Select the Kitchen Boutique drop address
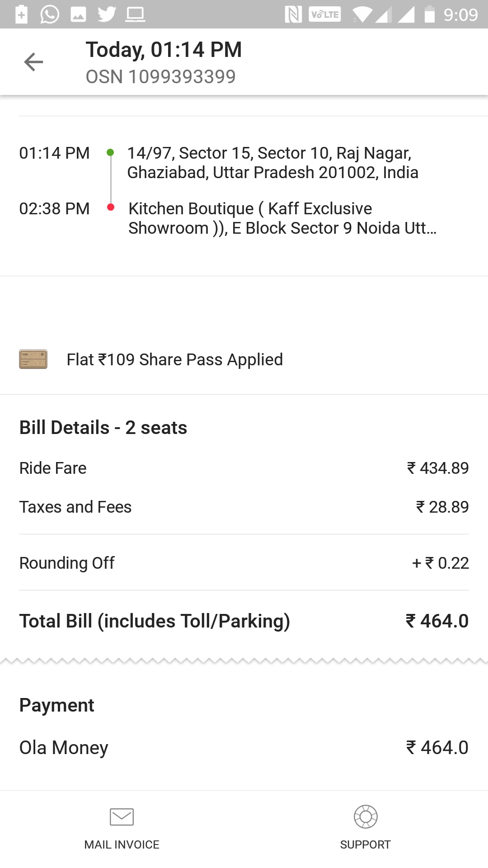The width and height of the screenshot is (488, 868). (282, 218)
